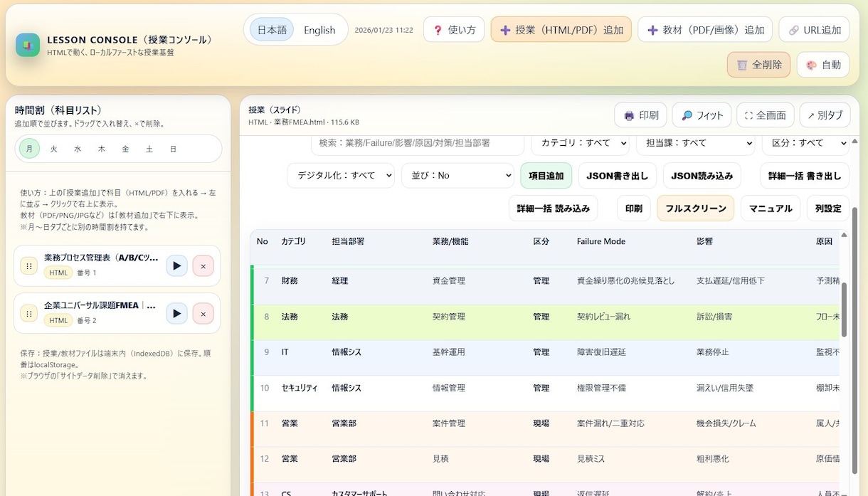Open the マニュアル button

click(771, 209)
